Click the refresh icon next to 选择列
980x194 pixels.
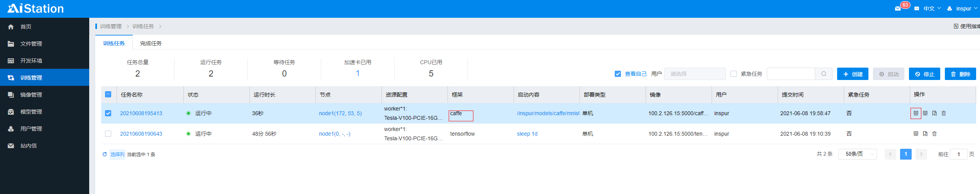(x=105, y=154)
